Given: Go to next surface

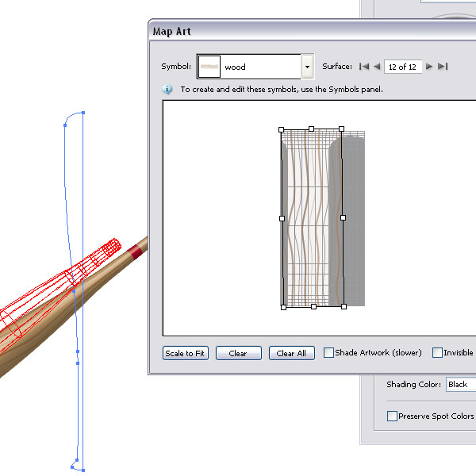Looking at the screenshot, I should (429, 66).
